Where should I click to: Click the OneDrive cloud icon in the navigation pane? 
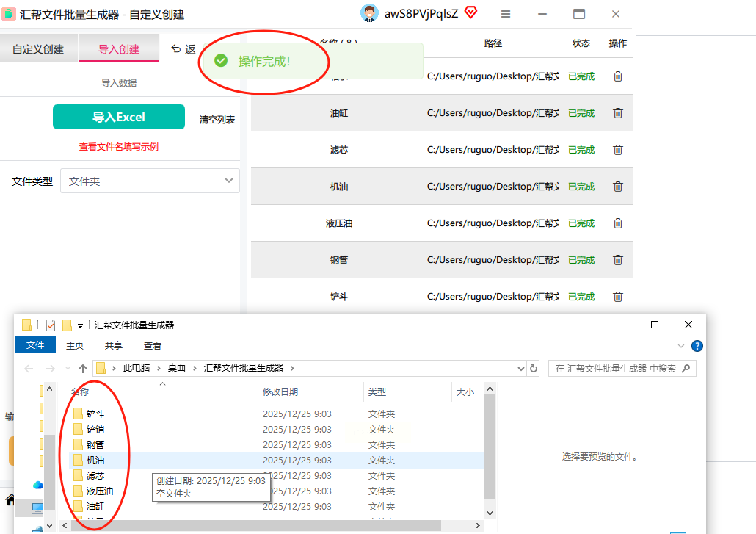point(38,486)
